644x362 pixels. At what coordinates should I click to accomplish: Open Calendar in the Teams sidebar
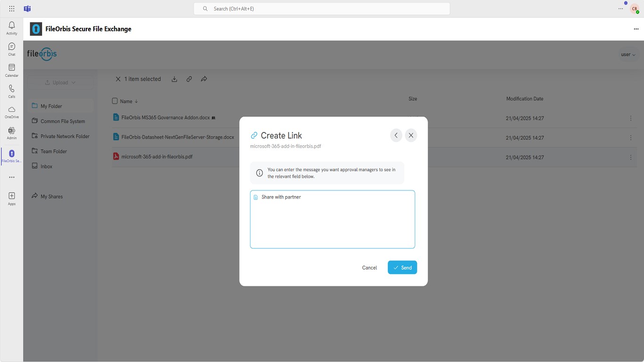tap(12, 70)
